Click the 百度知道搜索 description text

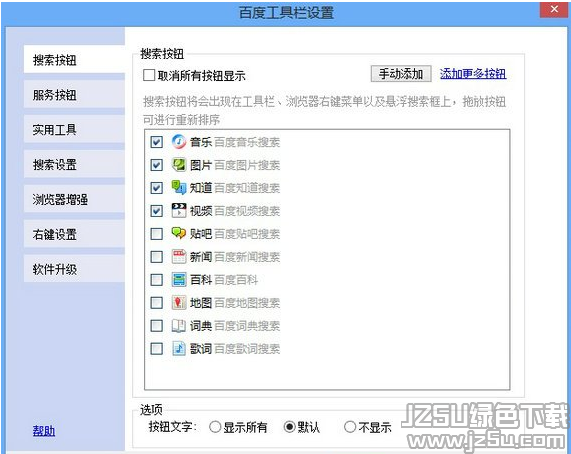[x=247, y=188]
